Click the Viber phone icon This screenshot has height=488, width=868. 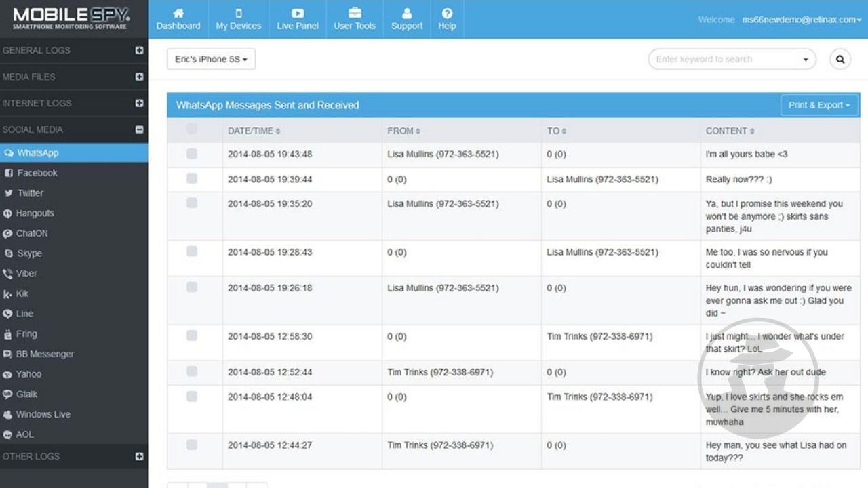[x=8, y=274]
